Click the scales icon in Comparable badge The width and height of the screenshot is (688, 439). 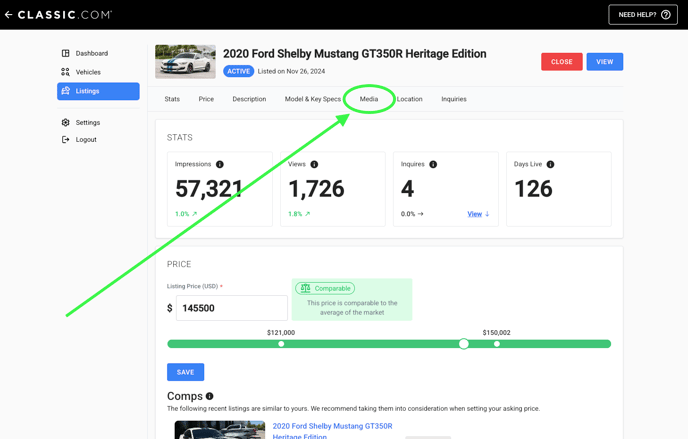pos(305,288)
